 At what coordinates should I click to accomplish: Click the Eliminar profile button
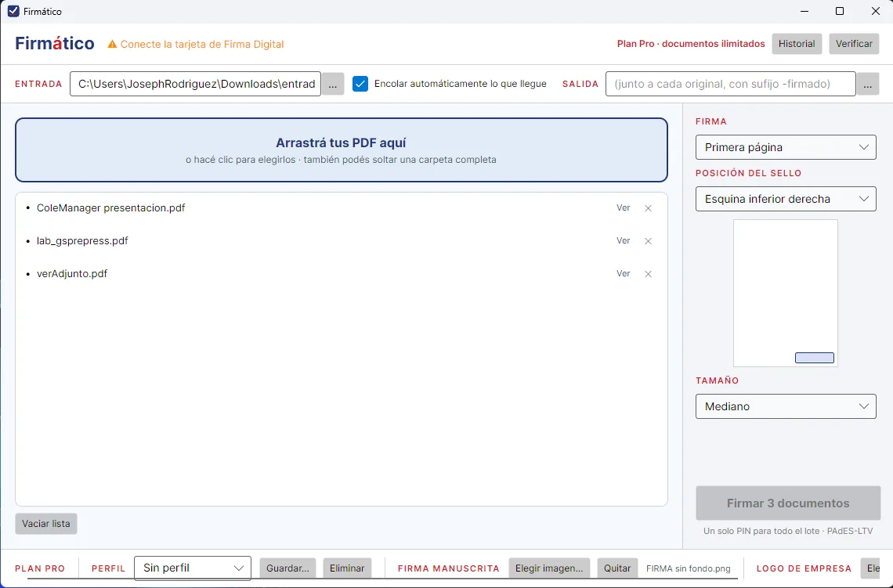point(347,568)
